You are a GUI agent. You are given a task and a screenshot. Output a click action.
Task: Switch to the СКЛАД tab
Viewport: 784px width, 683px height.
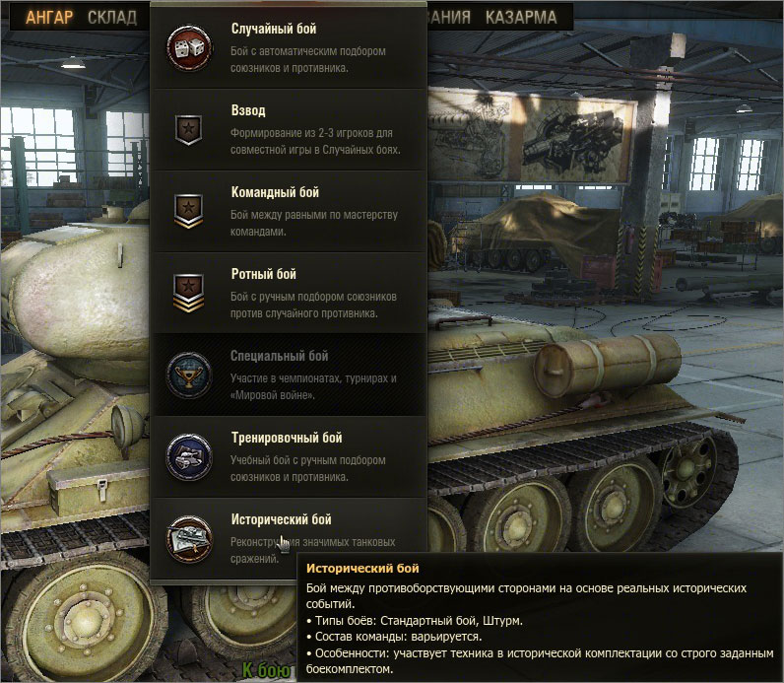pos(112,18)
